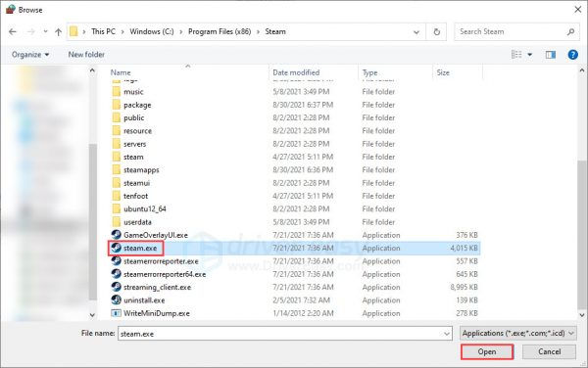
Task: Select the public folder icon
Action: [x=117, y=117]
